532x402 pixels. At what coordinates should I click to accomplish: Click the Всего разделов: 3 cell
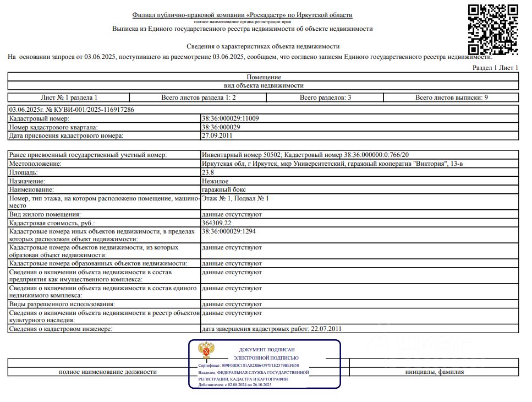325,97
